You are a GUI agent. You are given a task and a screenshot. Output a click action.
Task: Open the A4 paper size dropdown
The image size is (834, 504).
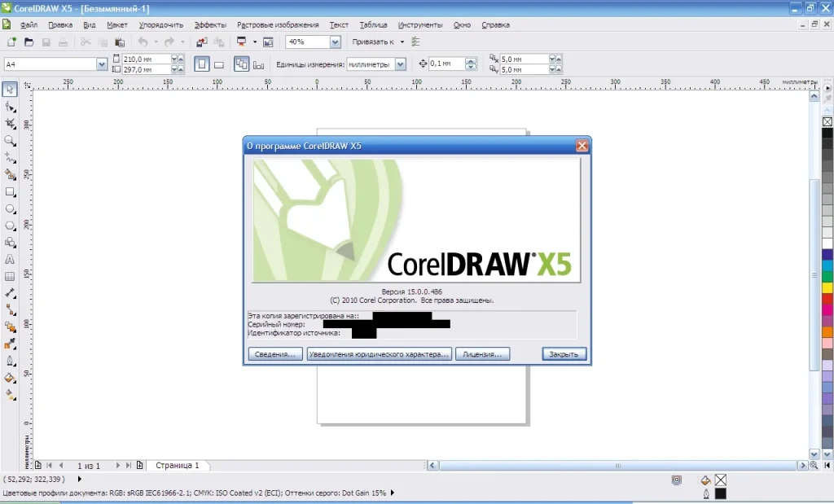point(100,63)
